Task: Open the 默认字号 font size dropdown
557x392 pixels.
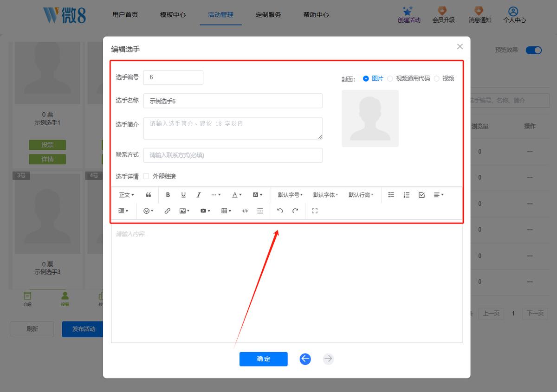Action: (290, 195)
